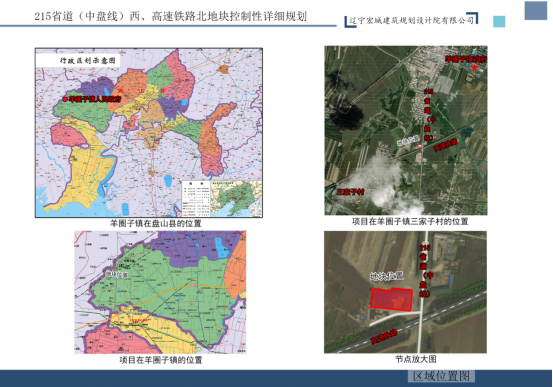Click the 区域位置图 footer label
The height and width of the screenshot is (387, 553).
point(441,376)
